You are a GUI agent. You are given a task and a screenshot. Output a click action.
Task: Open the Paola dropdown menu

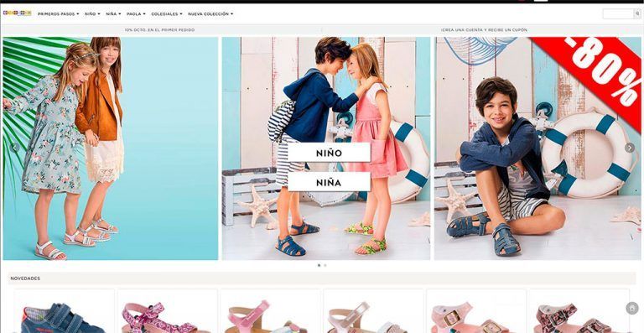coord(136,14)
